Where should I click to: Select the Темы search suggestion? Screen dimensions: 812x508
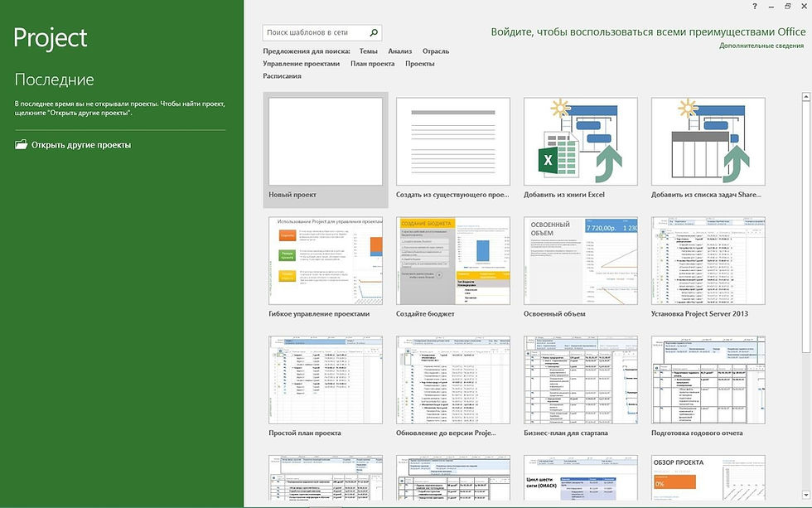point(368,51)
